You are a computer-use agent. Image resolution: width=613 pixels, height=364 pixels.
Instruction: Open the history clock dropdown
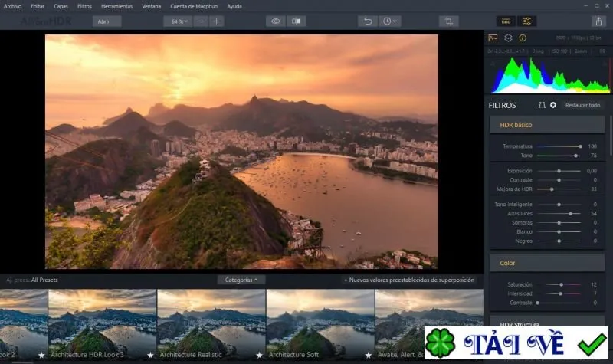389,21
